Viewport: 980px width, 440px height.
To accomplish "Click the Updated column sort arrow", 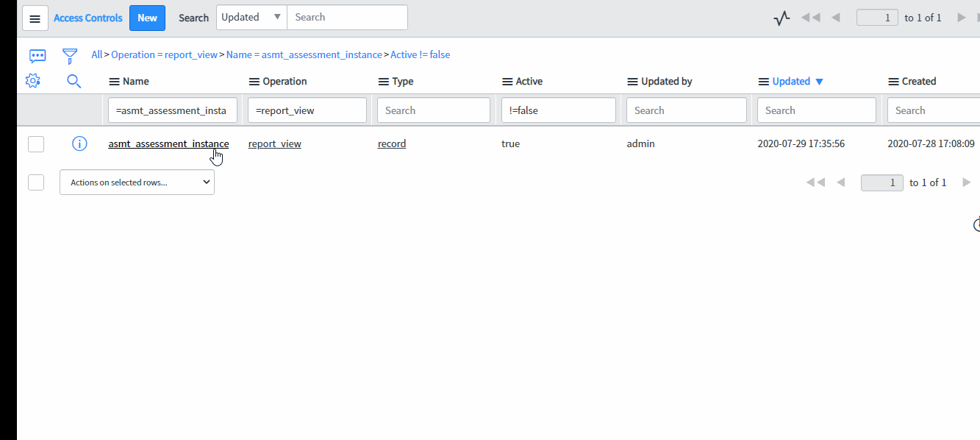I will pos(820,81).
